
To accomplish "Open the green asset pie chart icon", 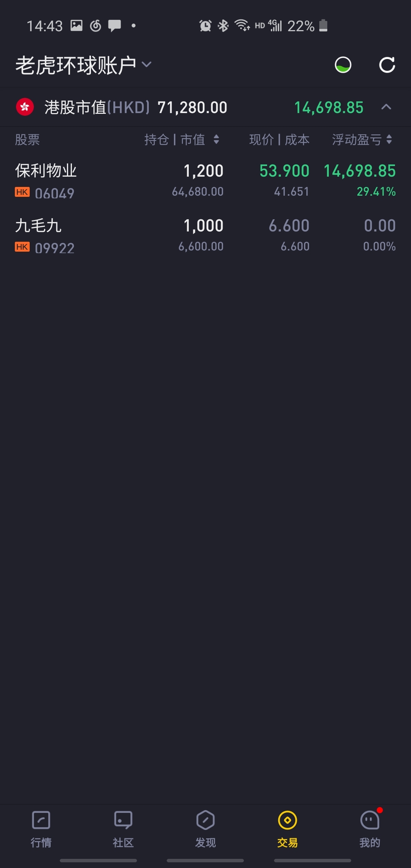I will 343,65.
